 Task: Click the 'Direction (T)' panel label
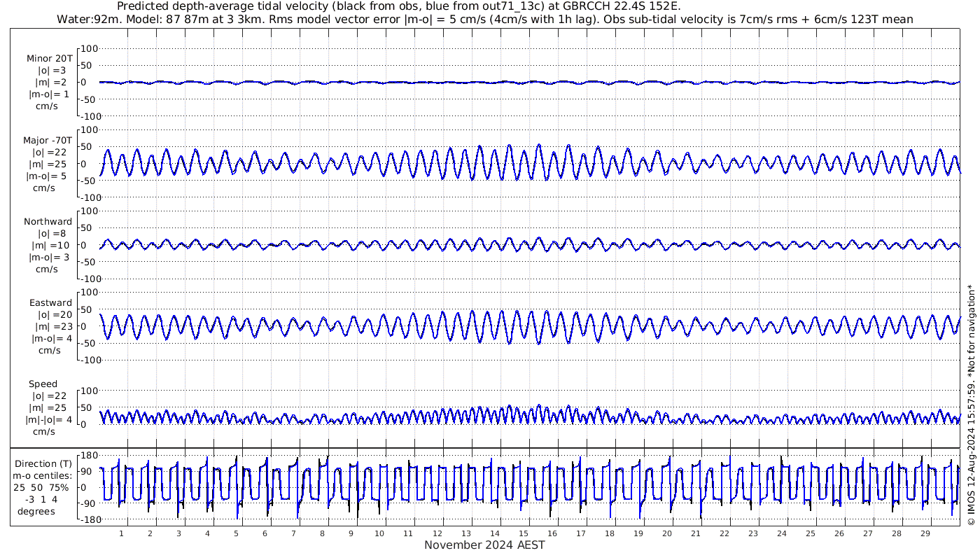[x=43, y=463]
